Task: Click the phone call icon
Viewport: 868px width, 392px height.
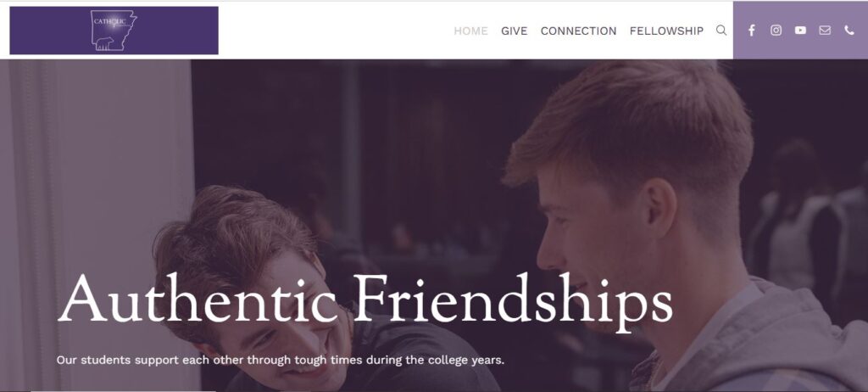Action: pyautogui.click(x=849, y=31)
